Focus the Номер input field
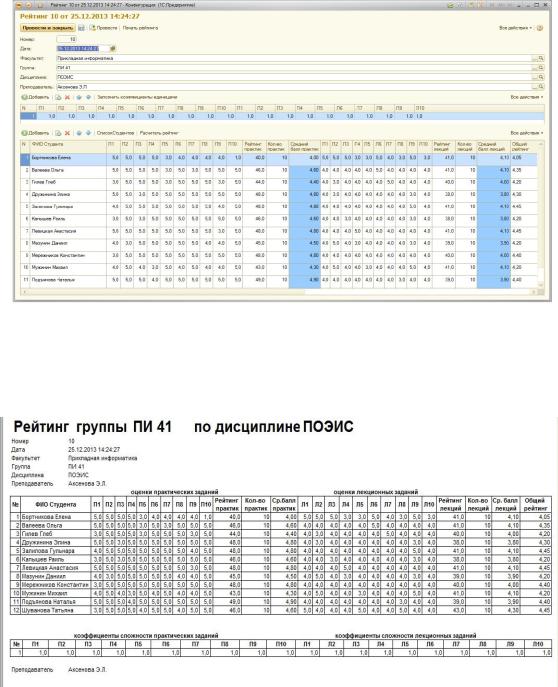Screen dimensions: 558x687 pos(67,39)
